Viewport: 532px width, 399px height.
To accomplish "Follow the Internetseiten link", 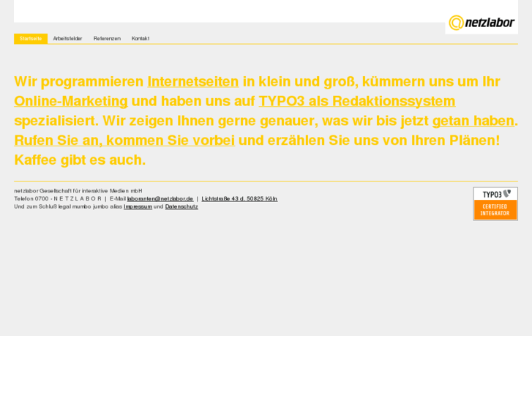I will 193,81.
